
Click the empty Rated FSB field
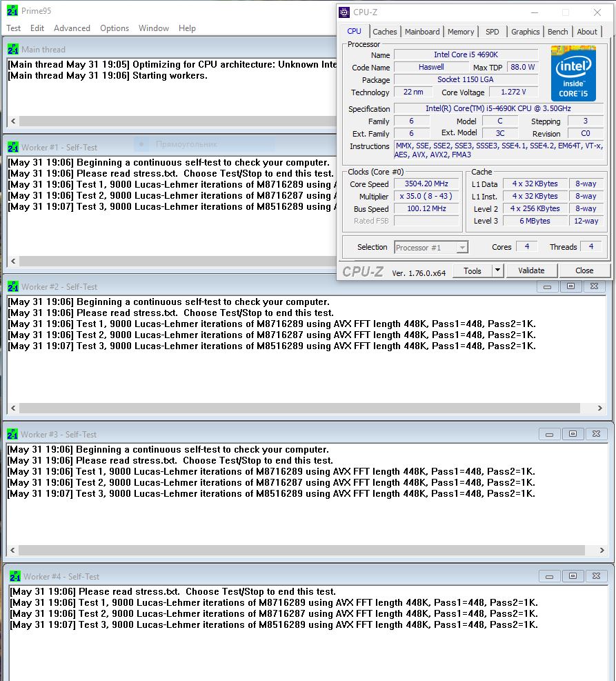click(426, 221)
